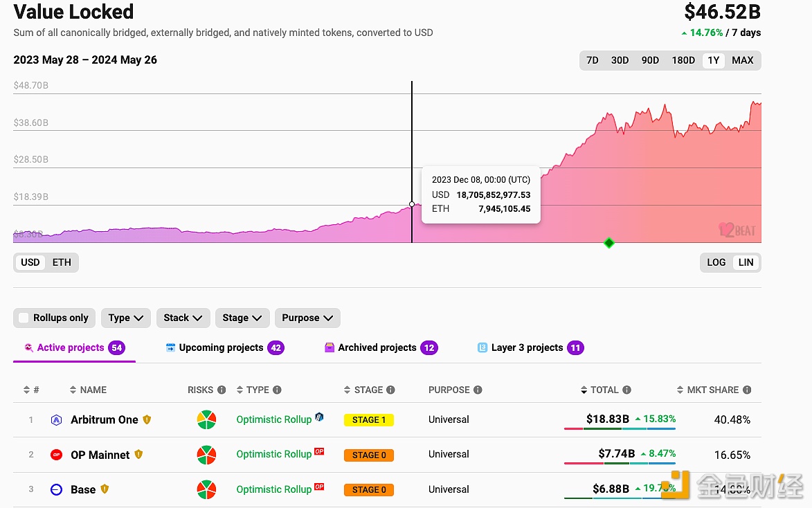The width and height of the screenshot is (812, 508).
Task: Click the Base shield badge
Action: click(105, 489)
